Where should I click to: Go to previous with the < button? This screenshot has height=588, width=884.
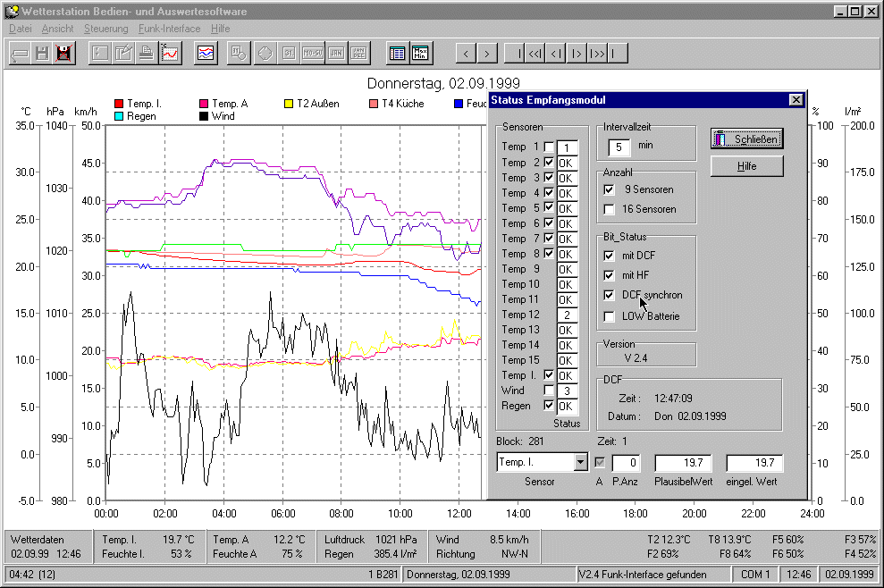466,54
